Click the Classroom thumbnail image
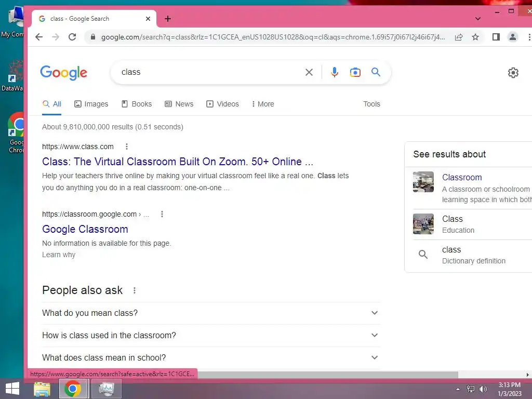This screenshot has height=399, width=532. click(423, 182)
